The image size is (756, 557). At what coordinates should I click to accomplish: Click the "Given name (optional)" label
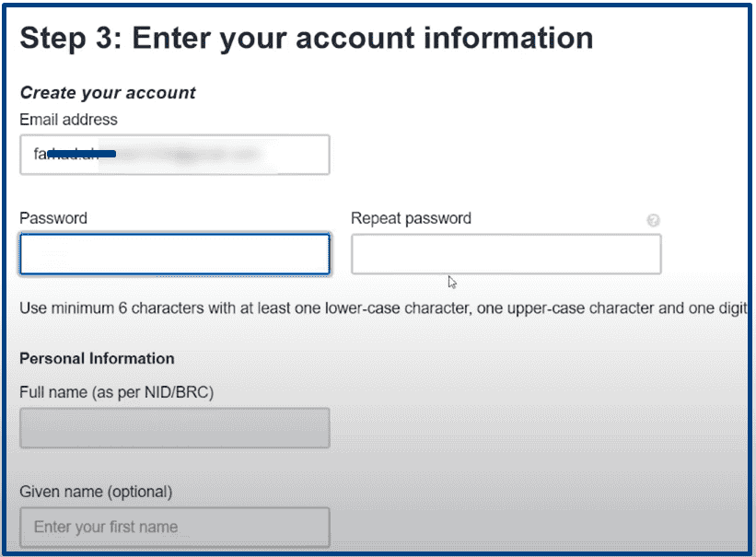(96, 492)
